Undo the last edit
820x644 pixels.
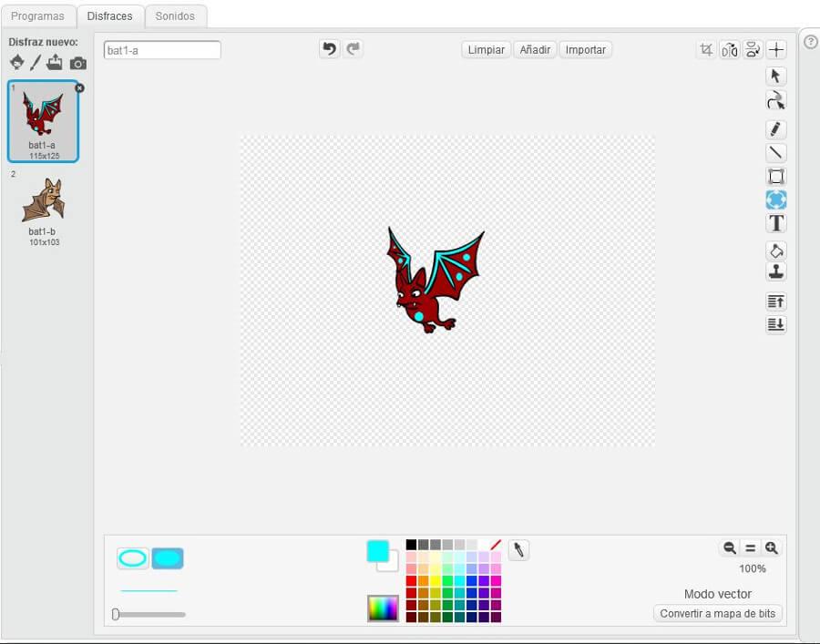pos(329,49)
